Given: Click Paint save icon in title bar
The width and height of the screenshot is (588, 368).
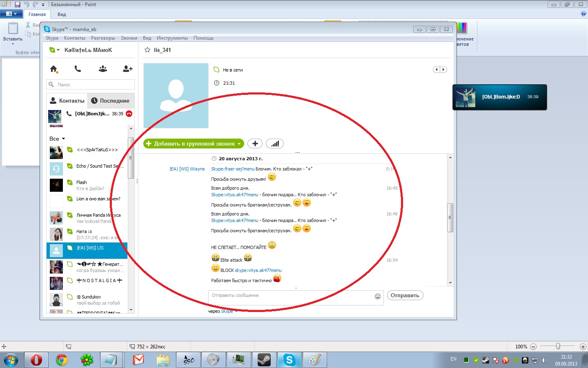Looking at the screenshot, I should click(x=18, y=4).
